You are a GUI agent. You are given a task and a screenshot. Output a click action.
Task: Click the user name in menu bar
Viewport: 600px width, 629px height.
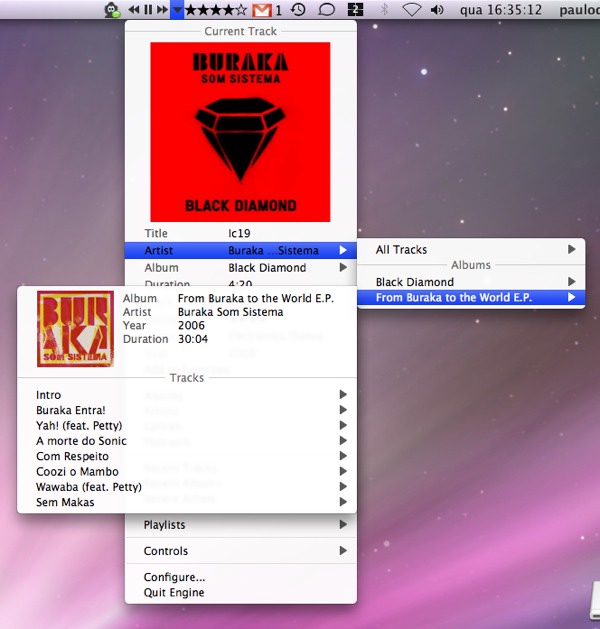tap(580, 10)
